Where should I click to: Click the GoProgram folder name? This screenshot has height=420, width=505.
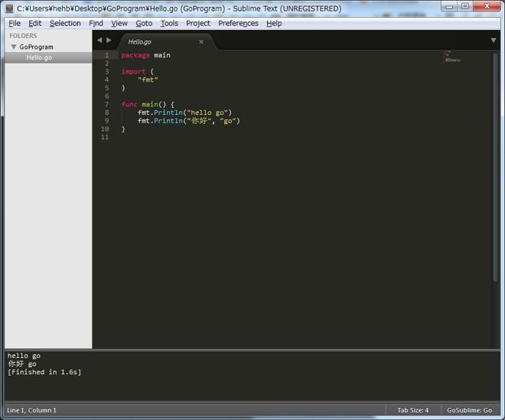pos(36,47)
